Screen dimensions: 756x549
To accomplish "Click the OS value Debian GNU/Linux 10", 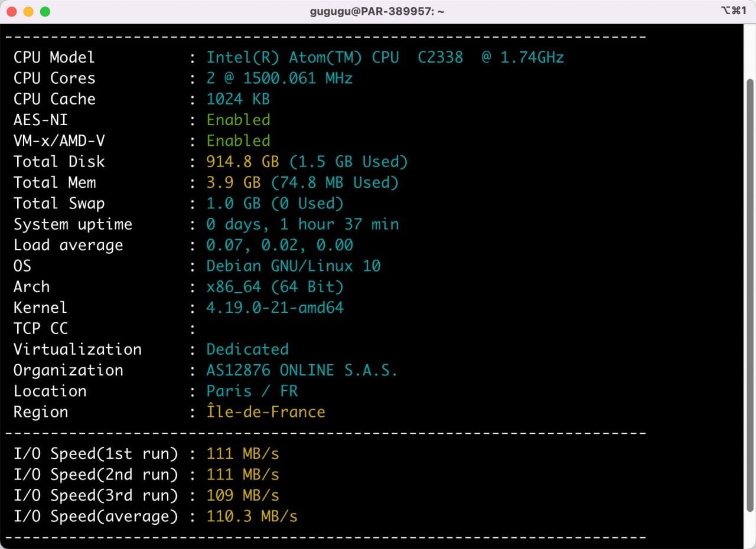I will pyautogui.click(x=294, y=266).
